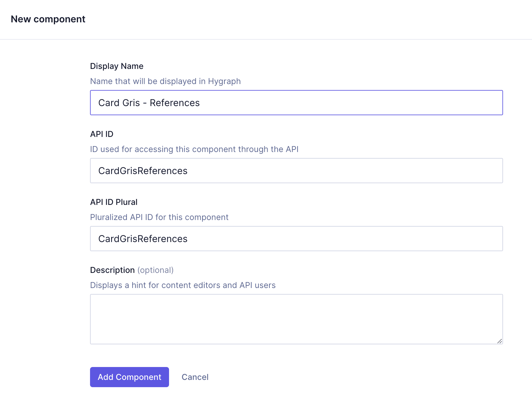Click the 'API ID' field label
This screenshot has height=418, width=532.
click(x=102, y=134)
